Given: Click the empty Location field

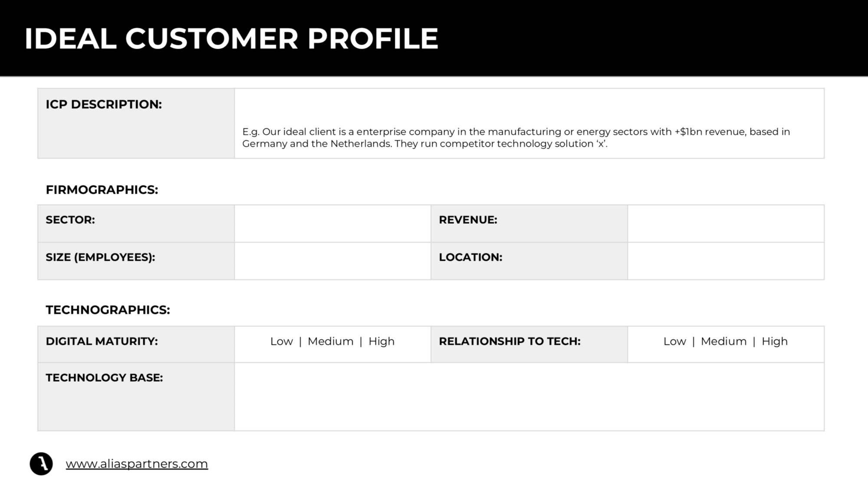Looking at the screenshot, I should coord(726,261).
